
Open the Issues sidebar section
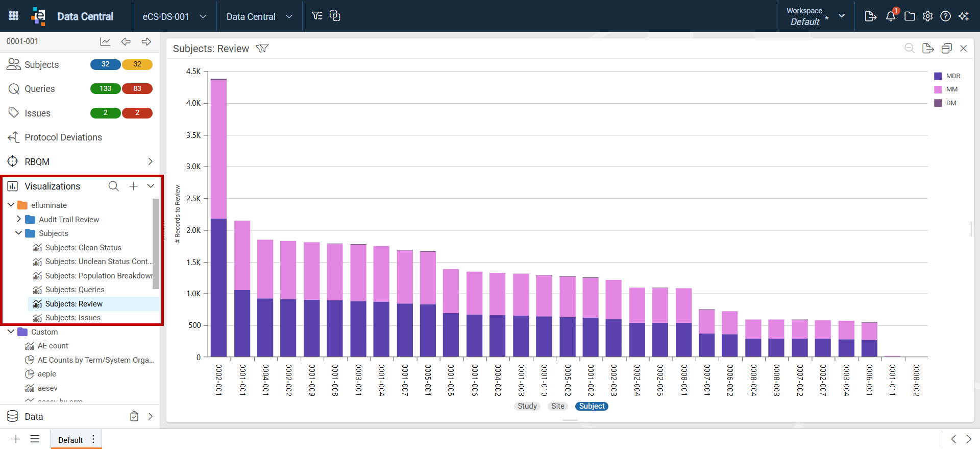click(37, 113)
